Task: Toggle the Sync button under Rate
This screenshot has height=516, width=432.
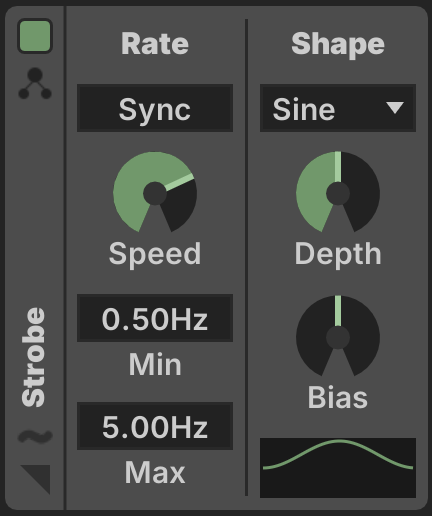Action: pos(155,108)
